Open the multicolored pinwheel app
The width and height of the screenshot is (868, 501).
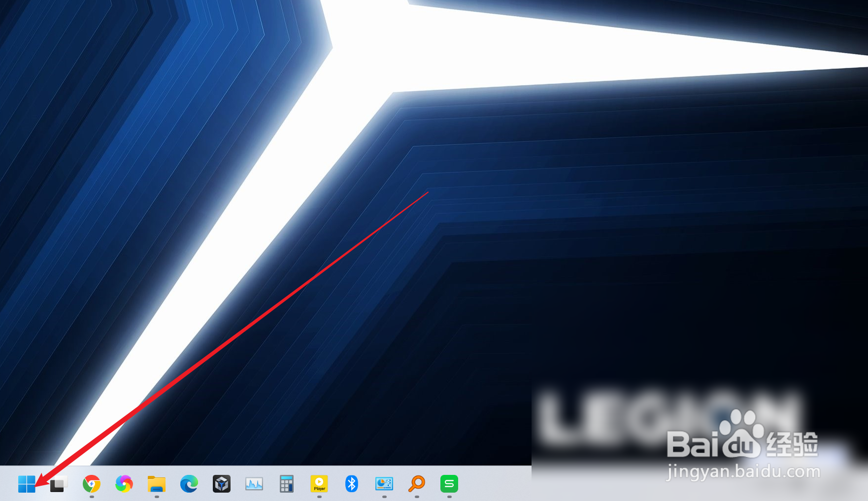pos(124,484)
